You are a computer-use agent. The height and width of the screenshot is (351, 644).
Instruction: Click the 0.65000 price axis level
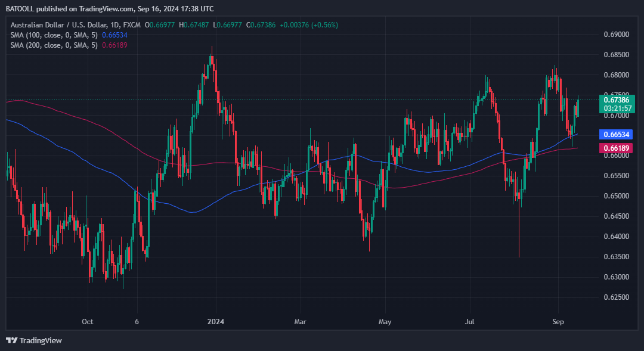[x=616, y=196]
